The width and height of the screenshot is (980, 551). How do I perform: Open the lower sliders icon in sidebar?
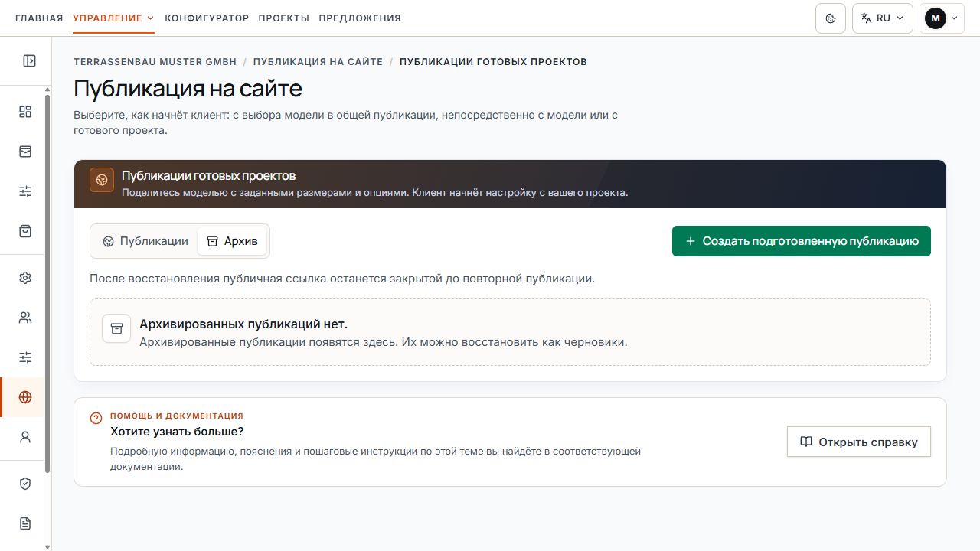pyautogui.click(x=25, y=357)
